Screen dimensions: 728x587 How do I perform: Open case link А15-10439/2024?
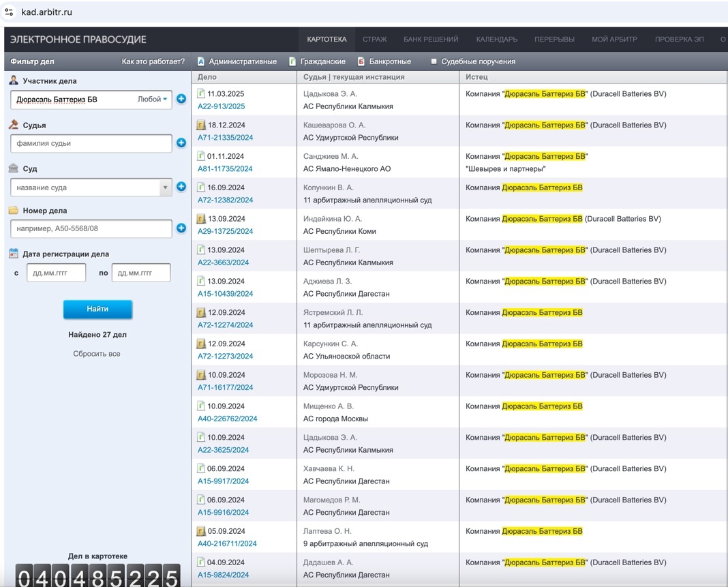[226, 293]
